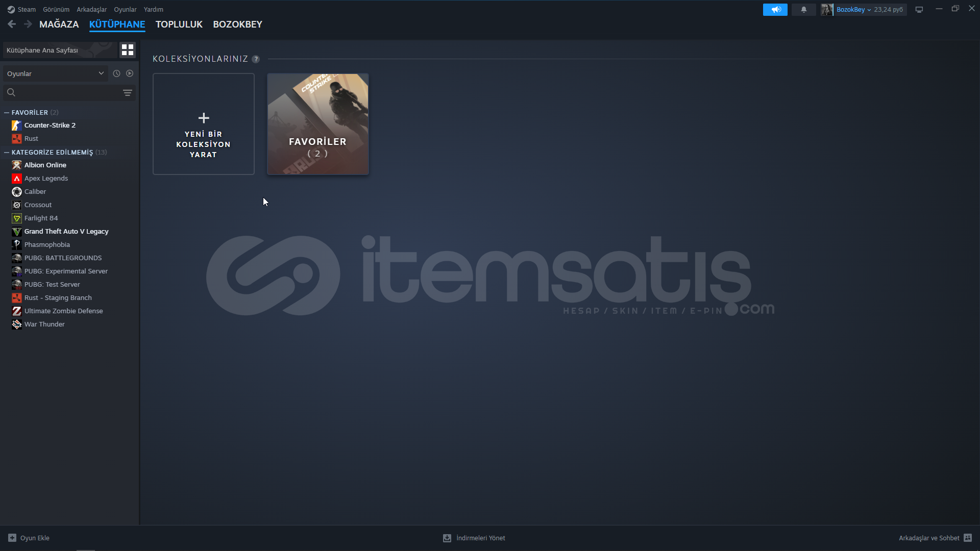Click the collections grid view icon
Image resolution: width=980 pixels, height=551 pixels.
[x=128, y=50]
